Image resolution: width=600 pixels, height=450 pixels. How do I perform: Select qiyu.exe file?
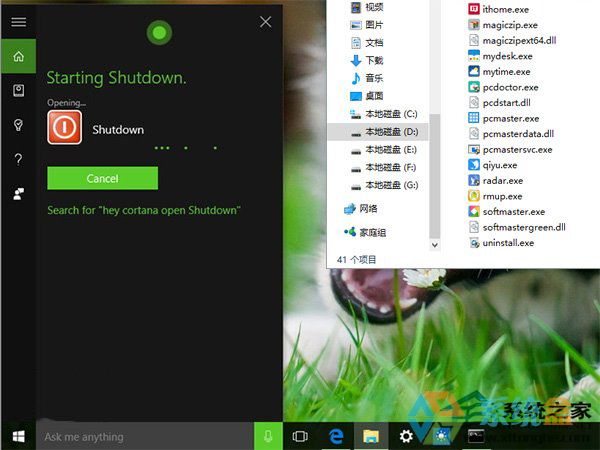coord(492,165)
